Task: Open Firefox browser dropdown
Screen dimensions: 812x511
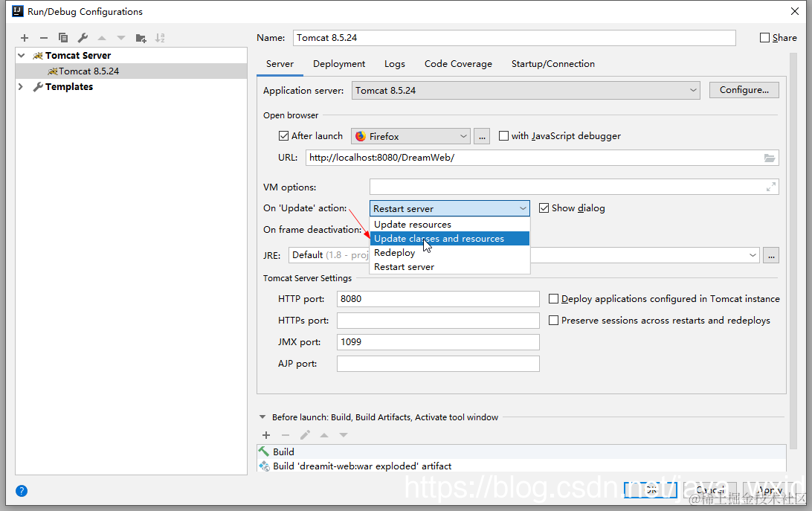Action: click(x=410, y=136)
